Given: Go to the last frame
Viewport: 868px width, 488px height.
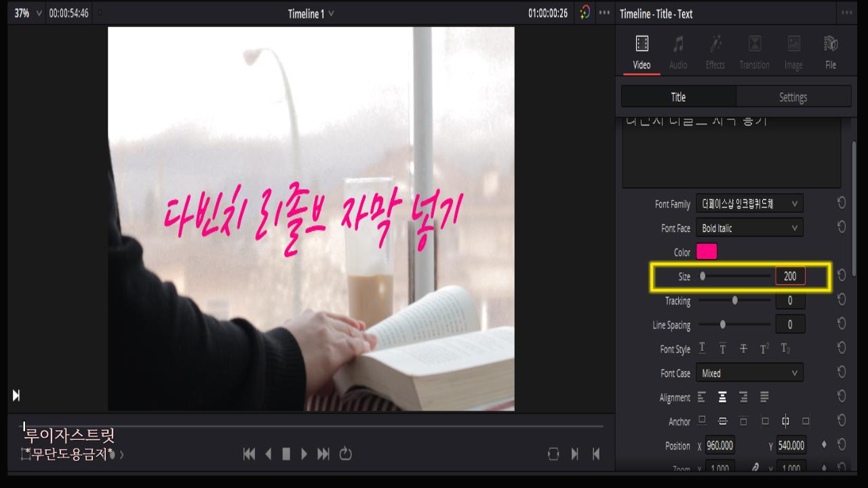Looking at the screenshot, I should (x=323, y=454).
